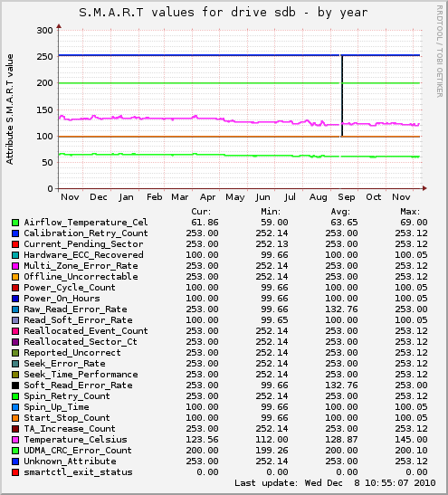This screenshot has height=495, width=448.
Task: Click the Temperature_Celsius magenta legend swatch
Action: point(15,440)
